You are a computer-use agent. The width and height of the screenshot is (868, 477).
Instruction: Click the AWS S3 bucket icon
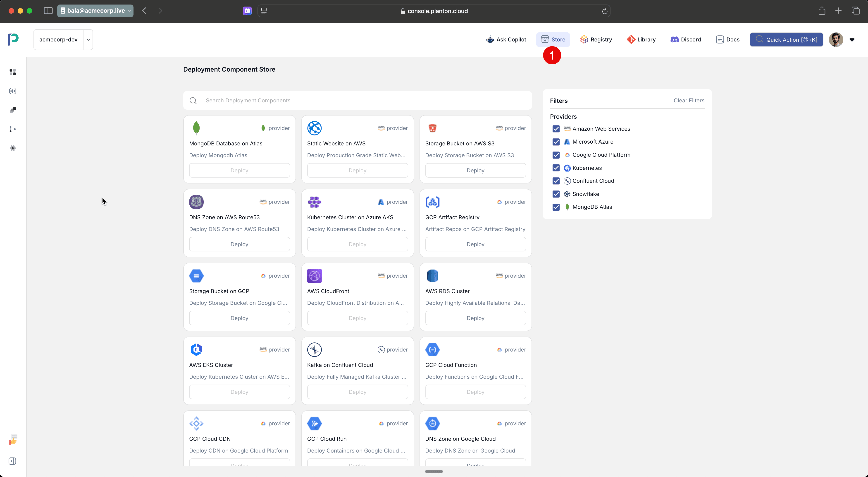(x=432, y=128)
